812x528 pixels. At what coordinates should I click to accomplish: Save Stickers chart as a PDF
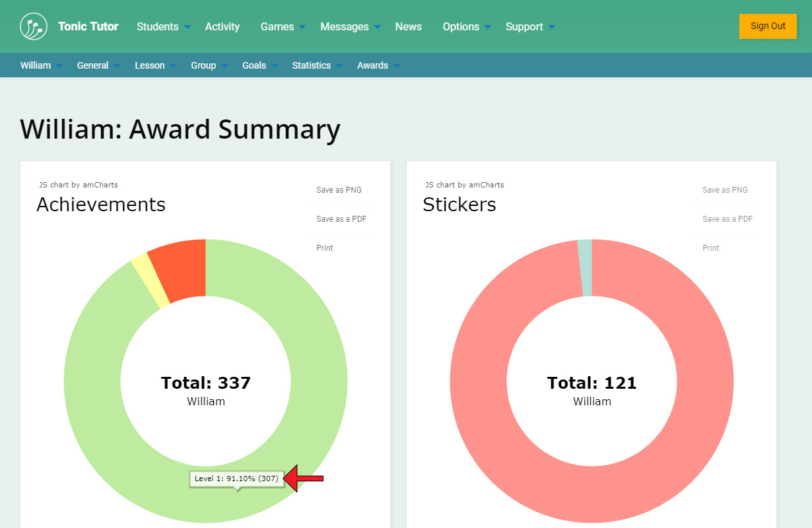point(727,219)
